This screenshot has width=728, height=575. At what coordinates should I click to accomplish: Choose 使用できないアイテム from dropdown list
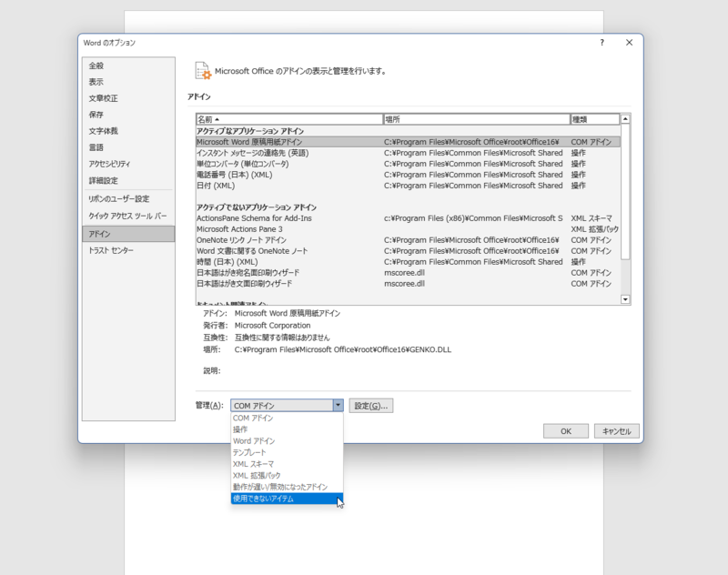tap(287, 499)
